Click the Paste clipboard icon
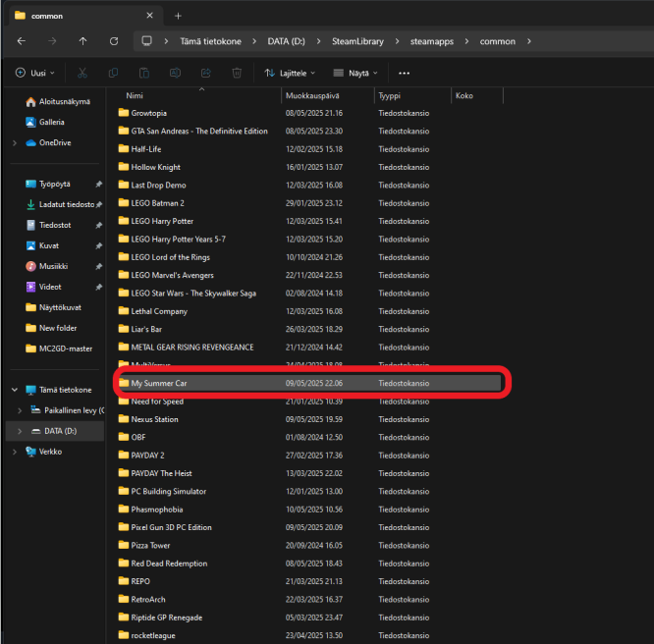 click(144, 73)
